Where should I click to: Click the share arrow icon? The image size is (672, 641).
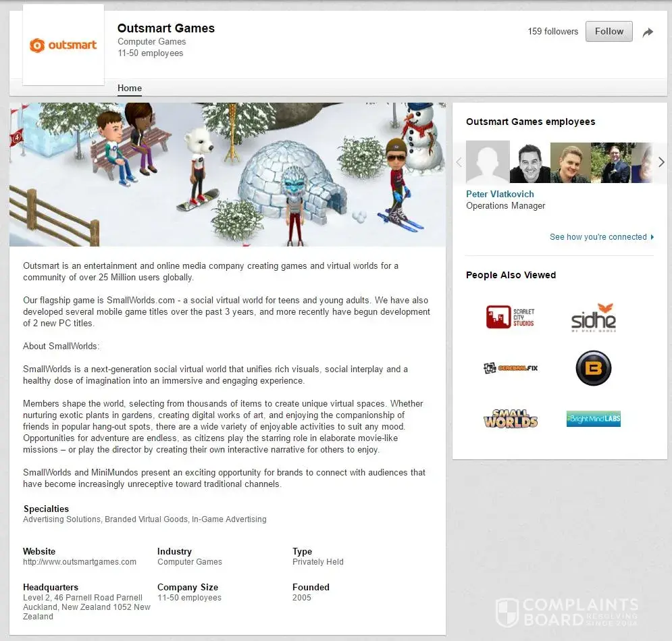coord(648,32)
